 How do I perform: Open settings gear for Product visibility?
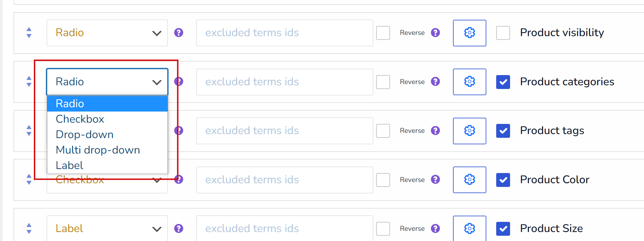point(469,33)
